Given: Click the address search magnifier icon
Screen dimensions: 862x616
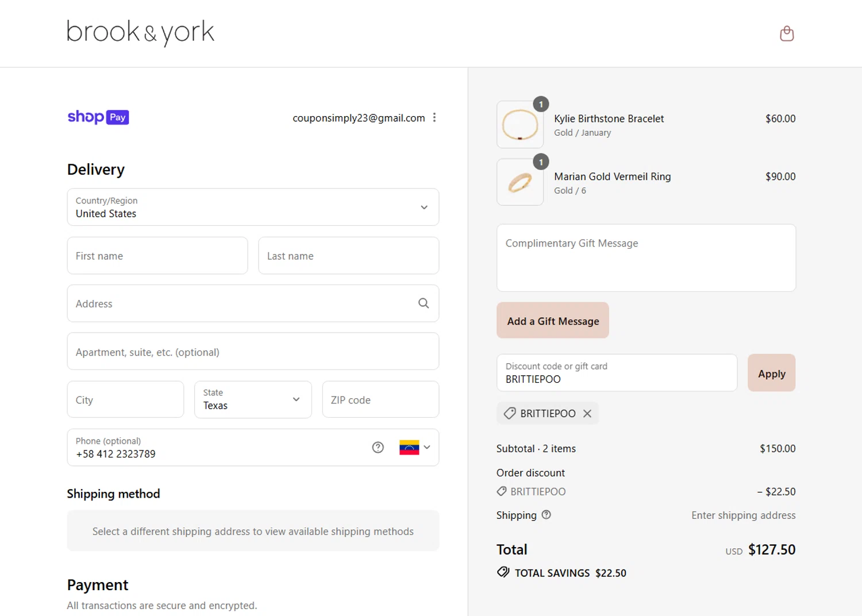Looking at the screenshot, I should pyautogui.click(x=424, y=303).
